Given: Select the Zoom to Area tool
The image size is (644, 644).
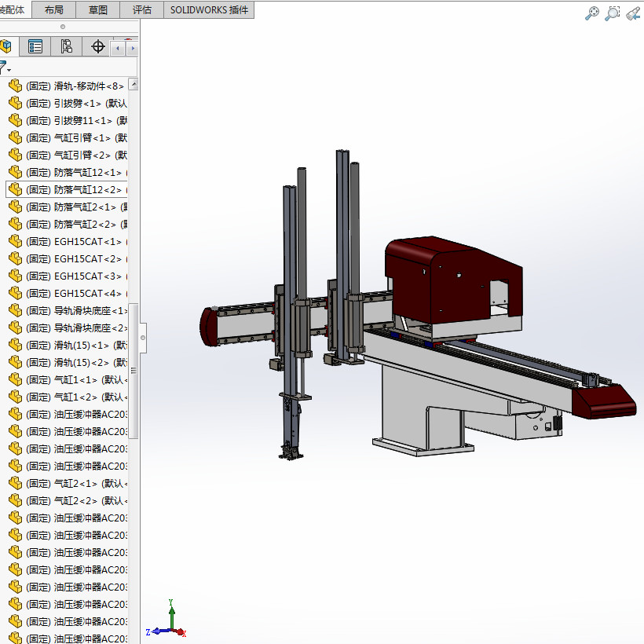Looking at the screenshot, I should (613, 13).
